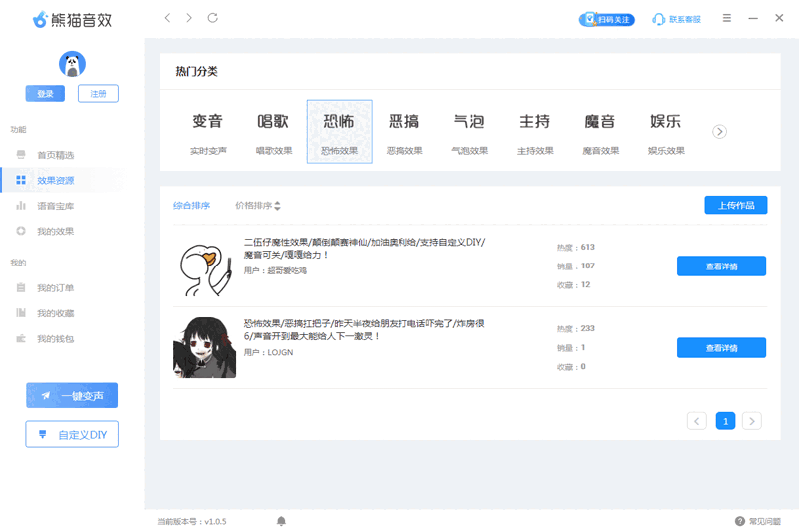Click the 登录 login button
The image size is (799, 532).
[x=45, y=93]
